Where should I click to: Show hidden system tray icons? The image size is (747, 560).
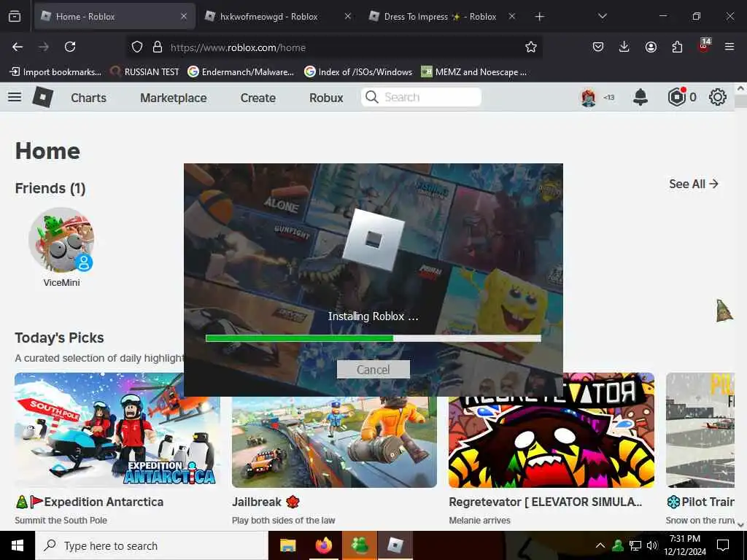(600, 545)
